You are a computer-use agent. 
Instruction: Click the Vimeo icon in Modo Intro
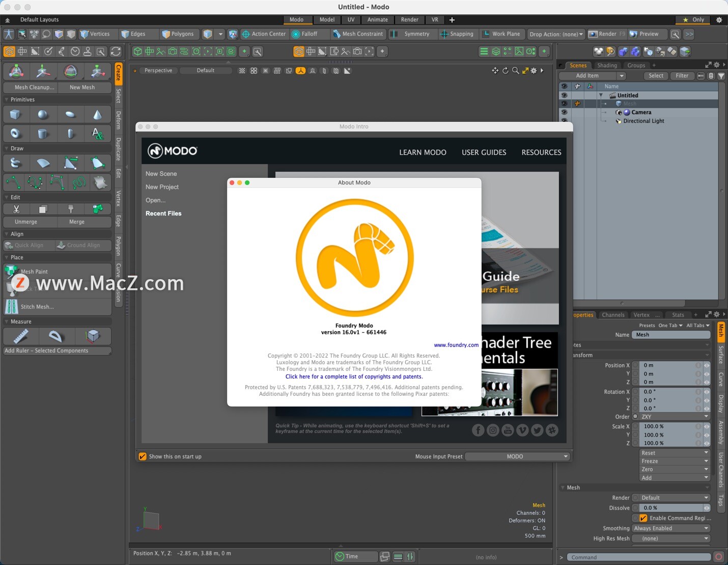click(x=522, y=430)
